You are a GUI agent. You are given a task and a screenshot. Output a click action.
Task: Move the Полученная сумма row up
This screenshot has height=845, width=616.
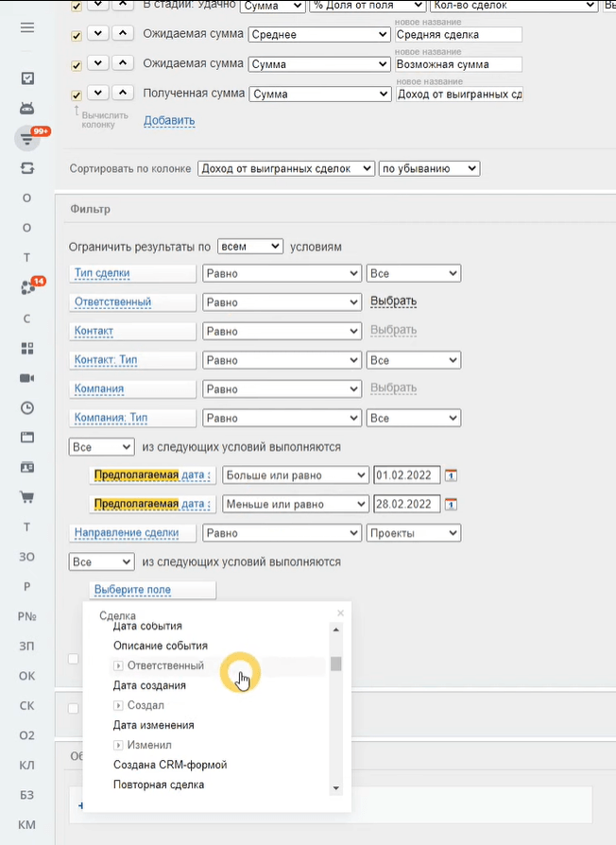[123, 93]
